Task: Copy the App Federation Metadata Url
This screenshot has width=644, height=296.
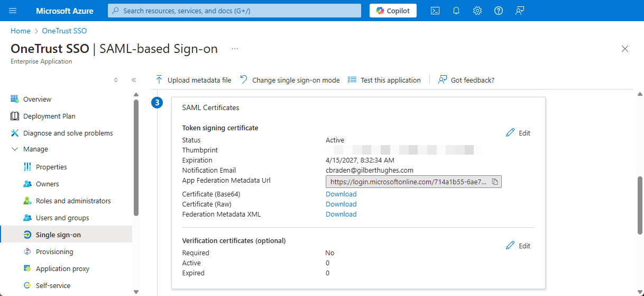Action: [x=495, y=182]
